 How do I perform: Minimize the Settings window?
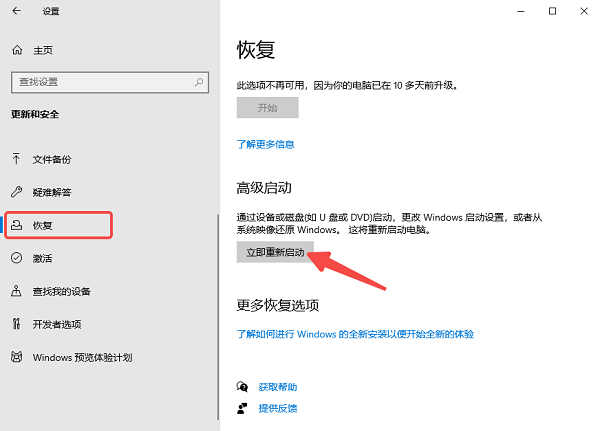click(520, 11)
